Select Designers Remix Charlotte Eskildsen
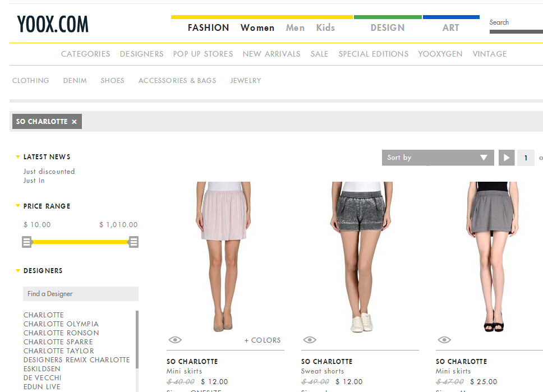The image size is (543, 392). 76,365
